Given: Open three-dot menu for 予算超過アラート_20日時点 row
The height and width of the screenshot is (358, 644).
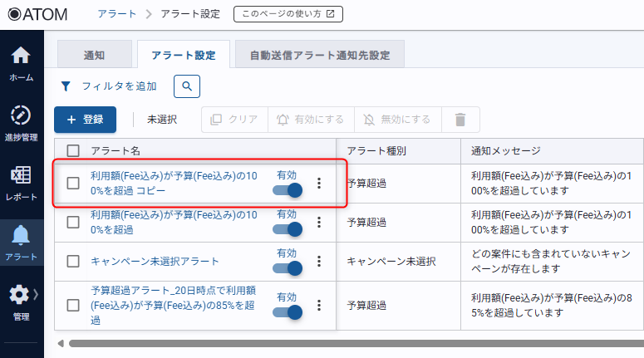Looking at the screenshot, I should (x=319, y=305).
